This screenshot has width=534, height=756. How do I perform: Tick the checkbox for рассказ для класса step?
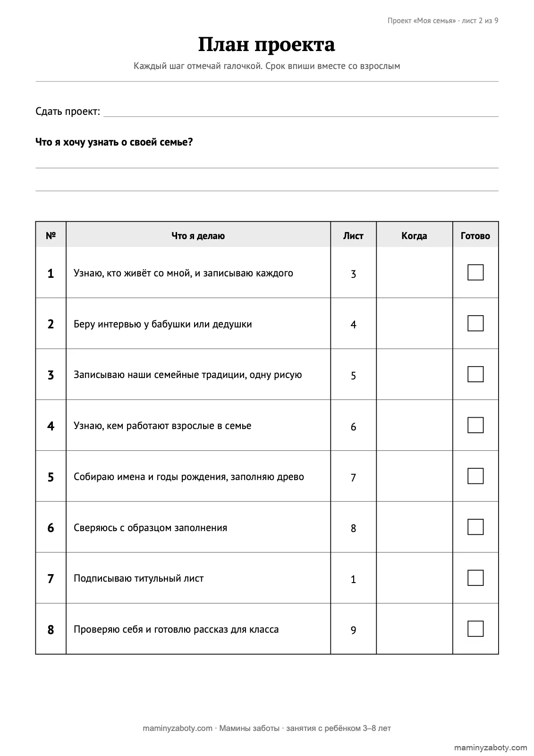coord(475,629)
